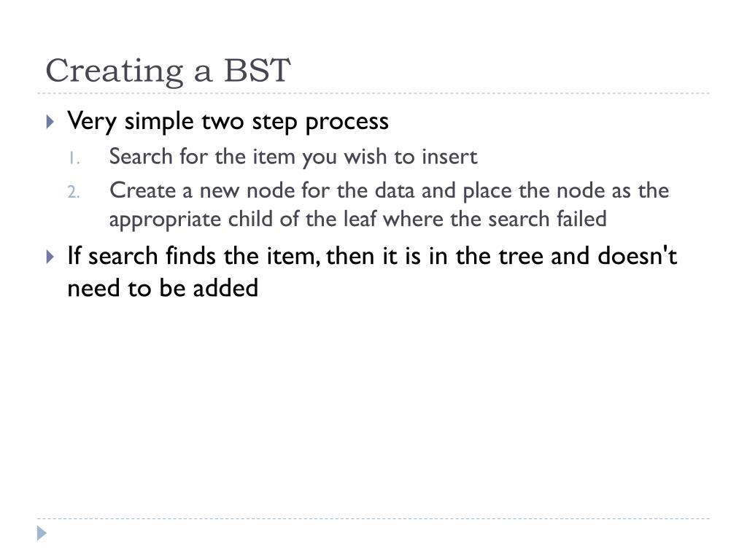
Task: Click the line 'Create a new node for the data'
Action: [x=389, y=192]
